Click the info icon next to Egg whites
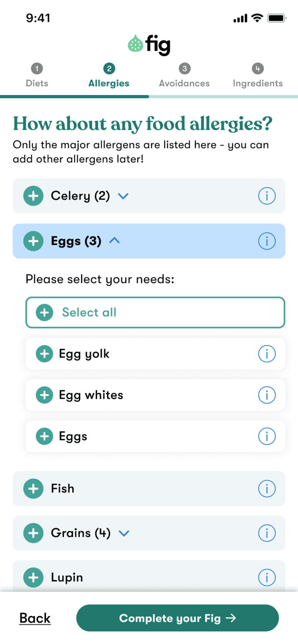 [x=267, y=395]
